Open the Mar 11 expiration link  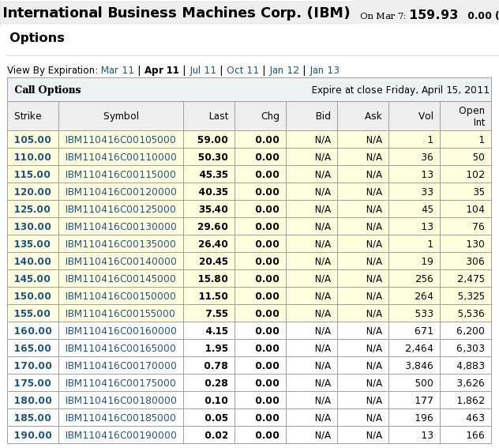click(118, 70)
